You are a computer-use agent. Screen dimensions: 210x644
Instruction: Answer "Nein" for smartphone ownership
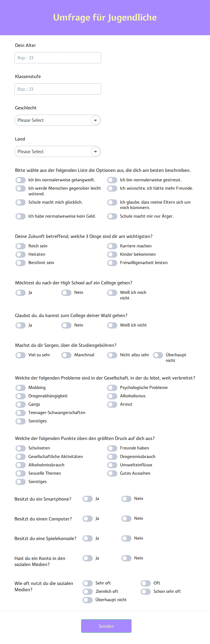point(126,499)
